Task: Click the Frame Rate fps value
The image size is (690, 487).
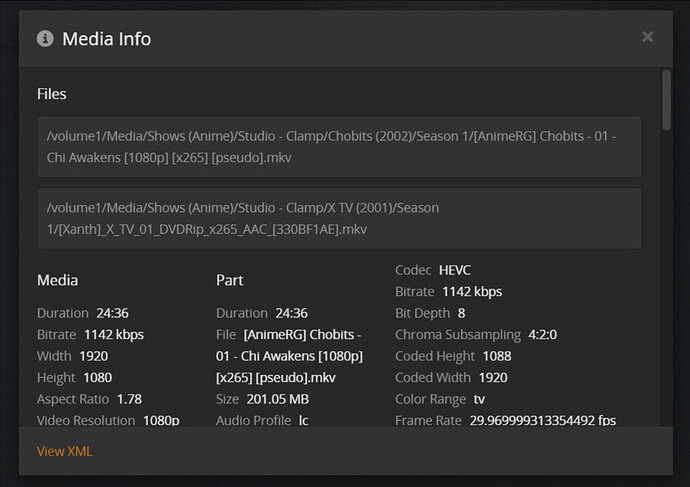Action: [x=543, y=421]
